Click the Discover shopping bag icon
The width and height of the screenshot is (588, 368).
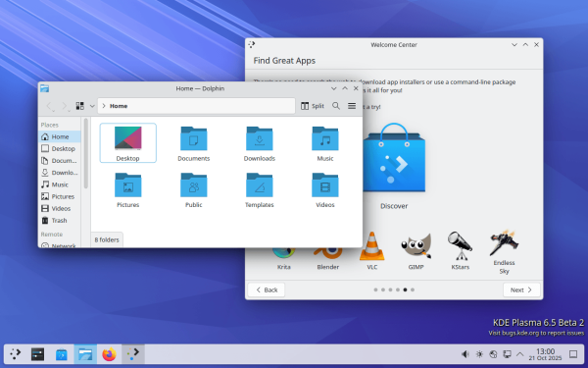(394, 158)
